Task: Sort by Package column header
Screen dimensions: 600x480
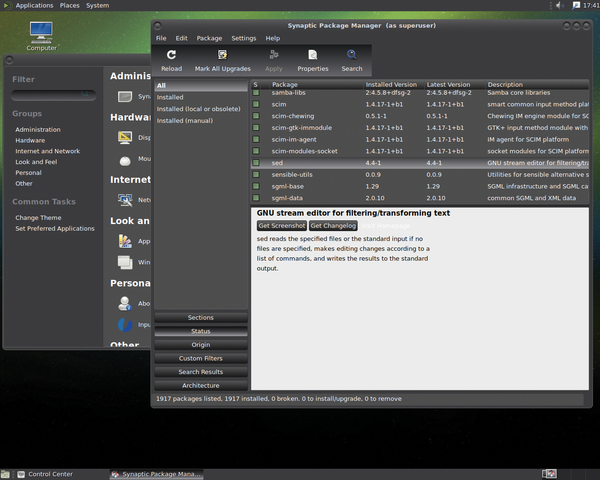Action: [316, 84]
